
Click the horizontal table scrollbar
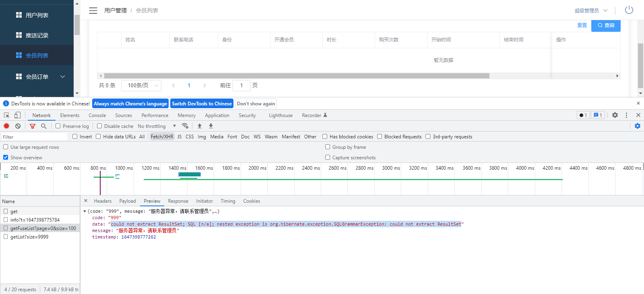pos(296,76)
